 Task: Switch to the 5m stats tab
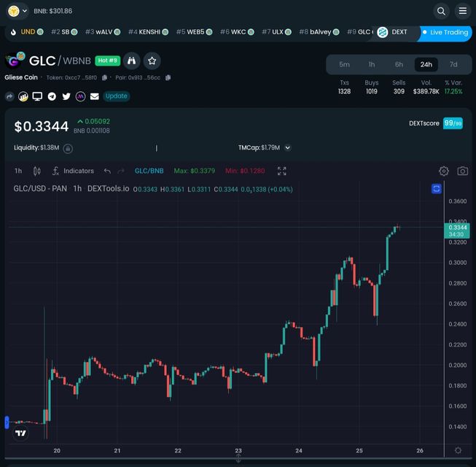344,64
